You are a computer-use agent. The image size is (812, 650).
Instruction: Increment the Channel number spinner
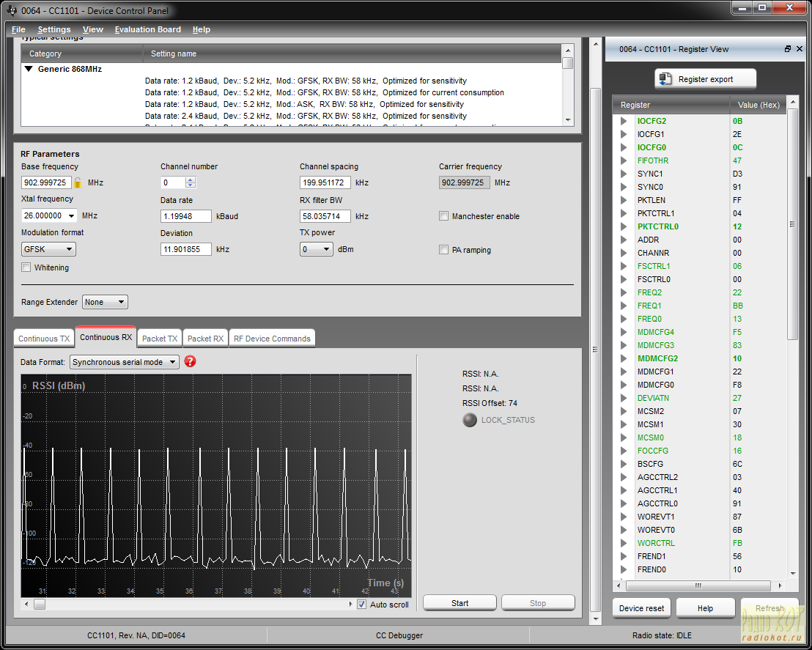(x=191, y=180)
